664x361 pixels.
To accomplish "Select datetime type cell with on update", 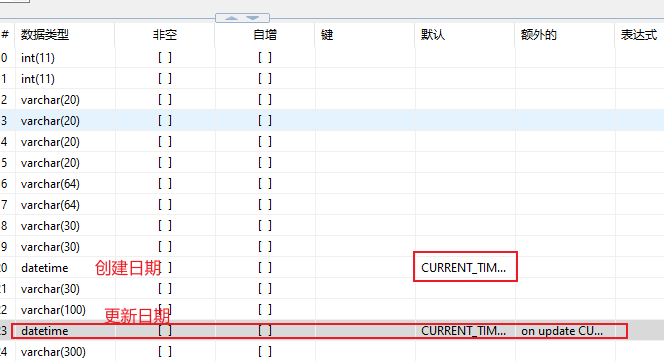I will tap(45, 330).
